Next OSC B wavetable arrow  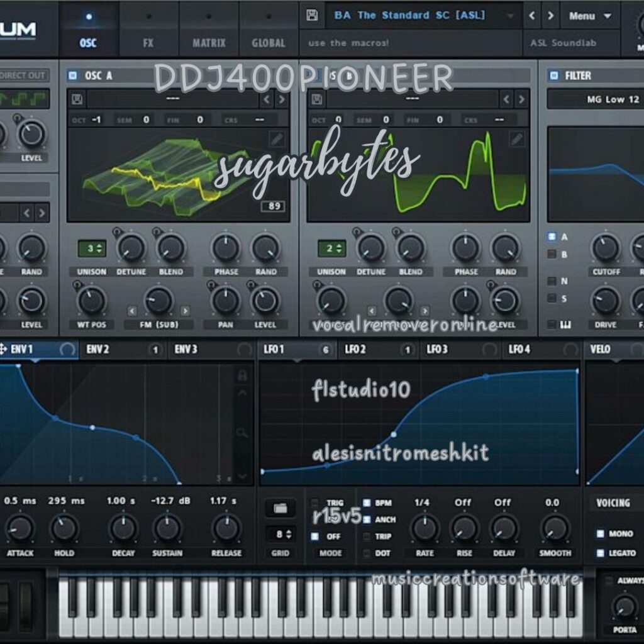tap(521, 99)
